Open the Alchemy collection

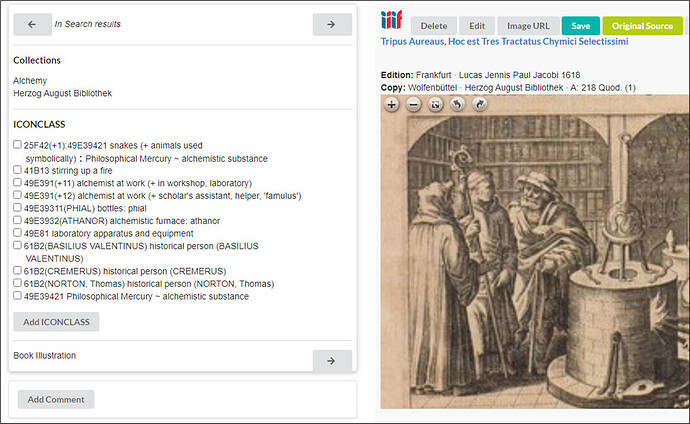pos(30,80)
